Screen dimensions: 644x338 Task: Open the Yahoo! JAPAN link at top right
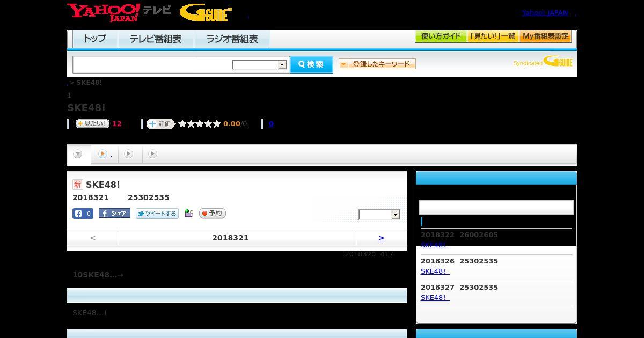[x=545, y=13]
